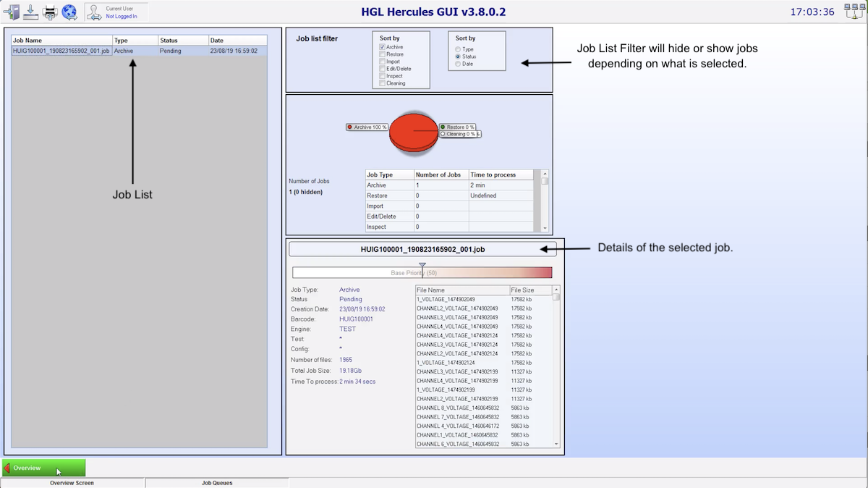Select the Date sort radio button
Screen dimensions: 868x488
pyautogui.click(x=458, y=64)
